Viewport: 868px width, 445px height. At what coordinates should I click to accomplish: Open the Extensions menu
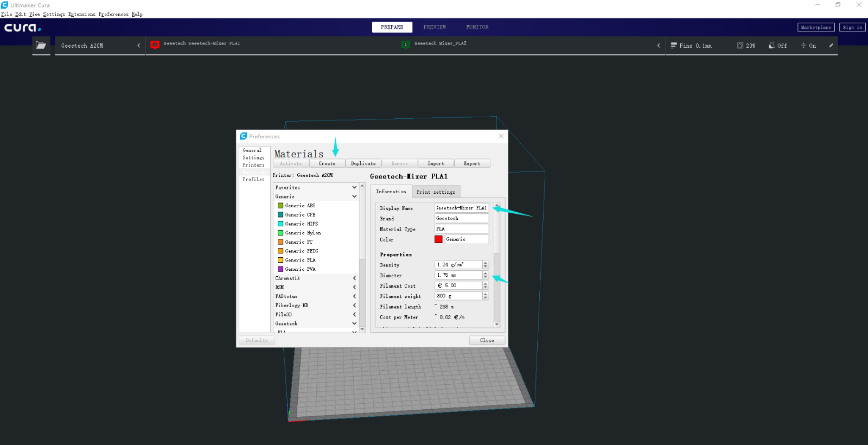click(x=82, y=14)
